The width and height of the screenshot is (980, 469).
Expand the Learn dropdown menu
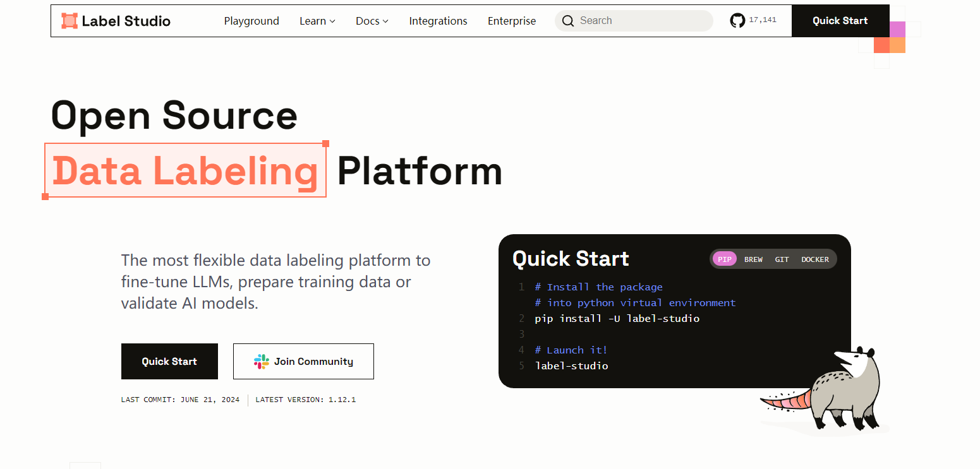tap(317, 21)
